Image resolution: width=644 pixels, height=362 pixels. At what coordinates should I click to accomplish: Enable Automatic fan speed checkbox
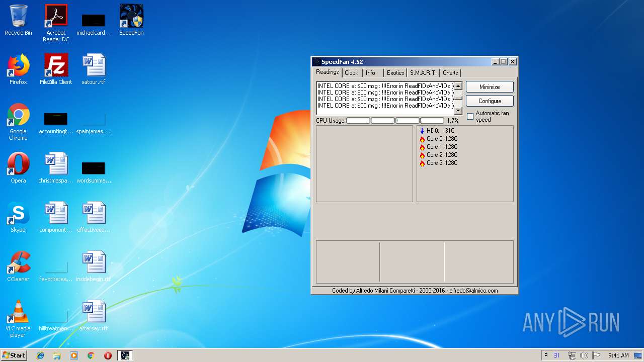pyautogui.click(x=470, y=116)
